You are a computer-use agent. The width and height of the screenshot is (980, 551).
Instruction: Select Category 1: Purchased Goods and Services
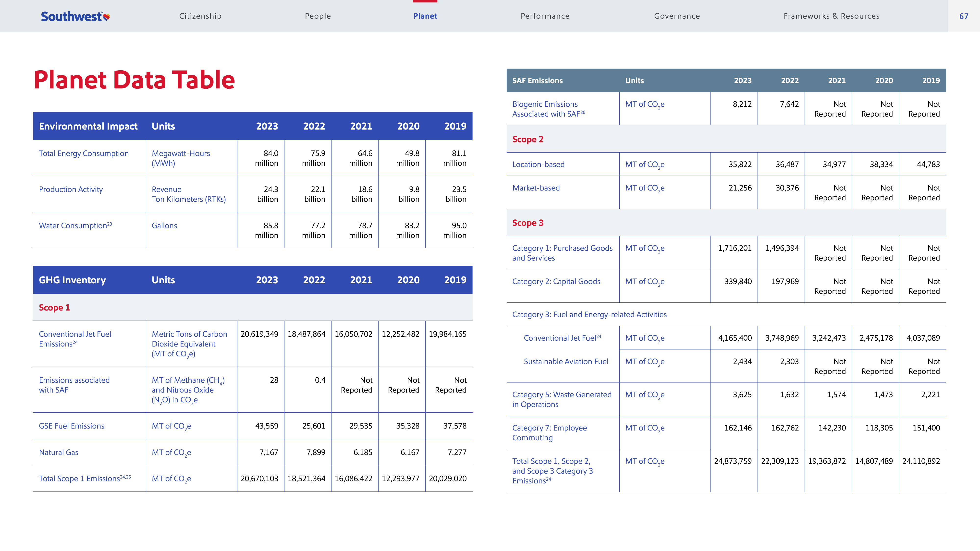[x=562, y=253]
